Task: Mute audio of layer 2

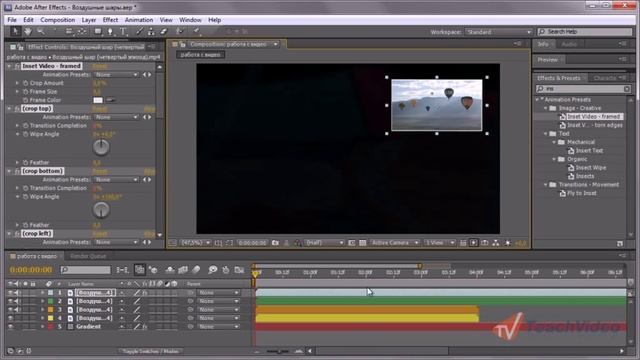Action: [x=18, y=301]
